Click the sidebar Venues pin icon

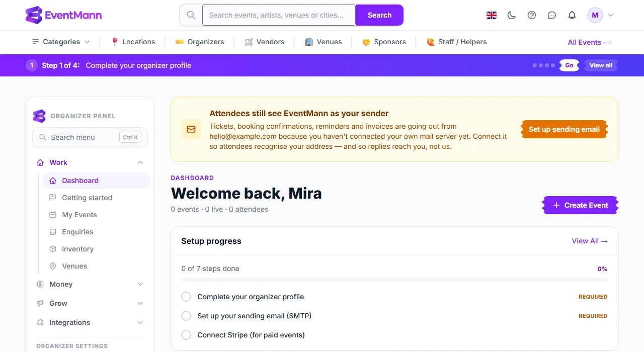coord(53,266)
